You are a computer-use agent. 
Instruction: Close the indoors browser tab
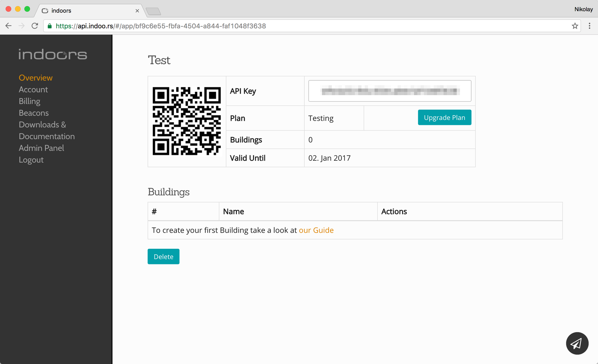137,11
